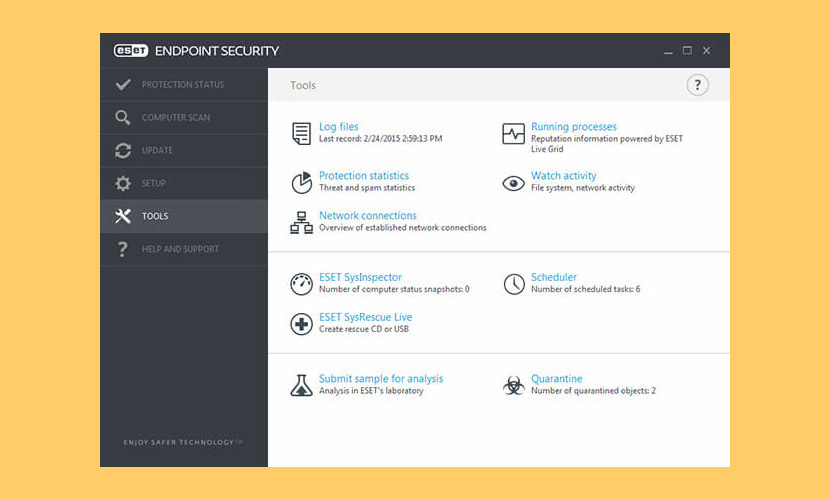Click 'Number of scheduled tasks: 6' text
Image resolution: width=830 pixels, height=500 pixels.
(x=585, y=289)
